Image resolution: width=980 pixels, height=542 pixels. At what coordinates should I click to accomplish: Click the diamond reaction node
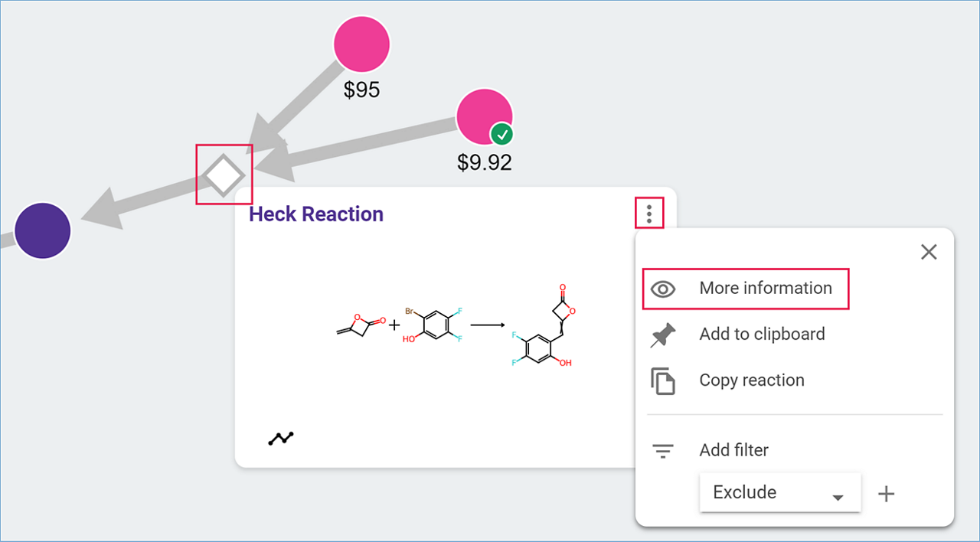click(x=224, y=175)
